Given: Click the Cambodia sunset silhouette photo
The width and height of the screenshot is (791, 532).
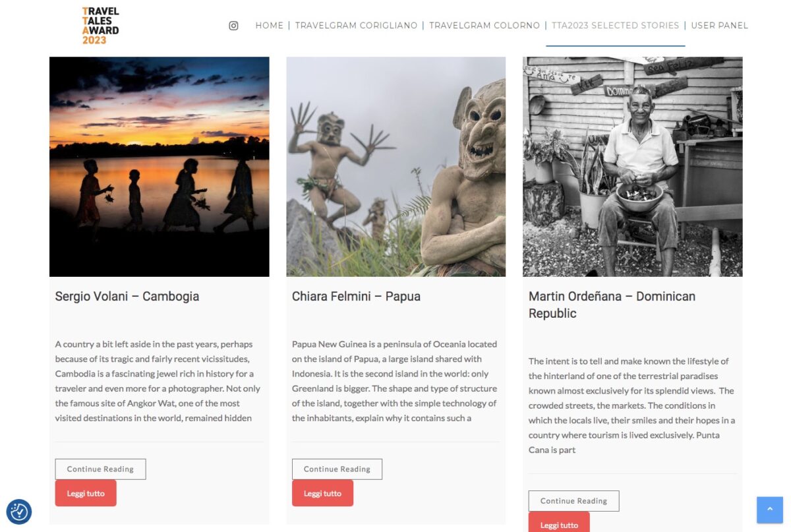Looking at the screenshot, I should tap(159, 167).
